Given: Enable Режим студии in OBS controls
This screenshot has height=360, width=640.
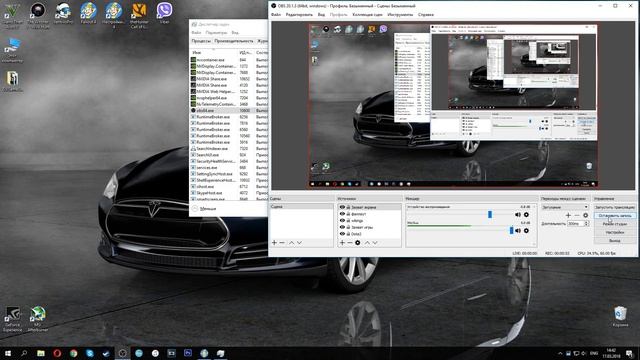Looking at the screenshot, I should coord(615,224).
